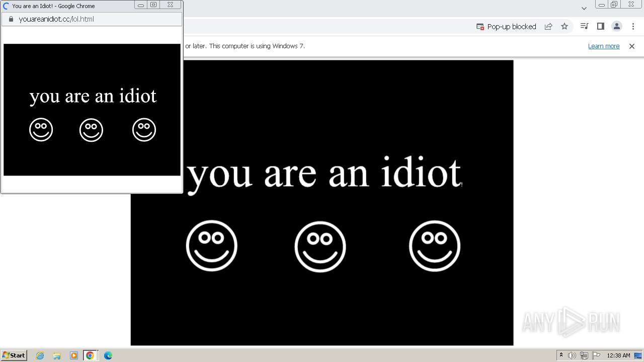Viewport: 644px width, 362px height.
Task: Click the Windows 7 notification message text
Action: pyautogui.click(x=245, y=46)
